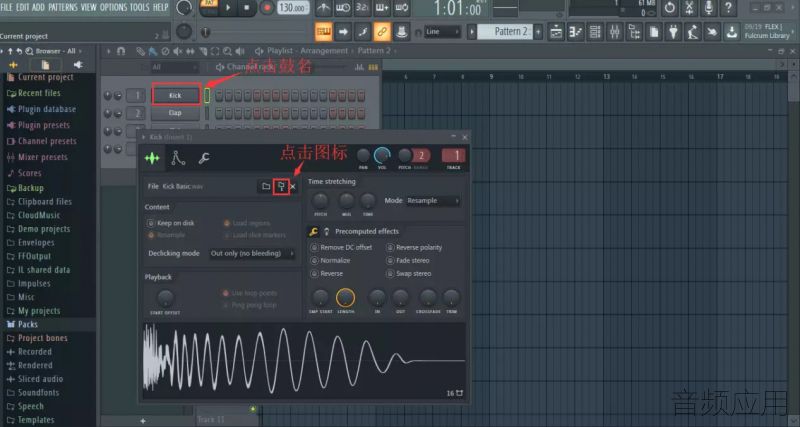The image size is (800, 427).
Task: Click the load sample icon next to folder
Action: pos(281,186)
